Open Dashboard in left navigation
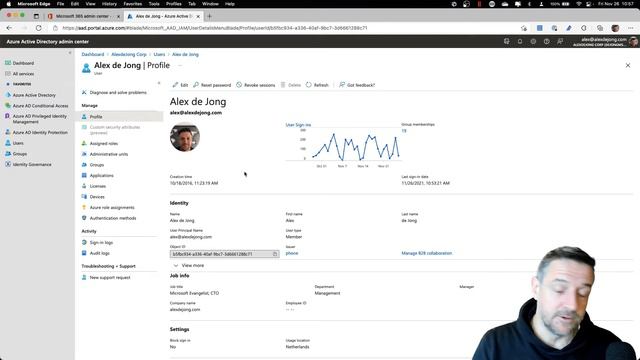The image size is (640, 360). (x=23, y=63)
